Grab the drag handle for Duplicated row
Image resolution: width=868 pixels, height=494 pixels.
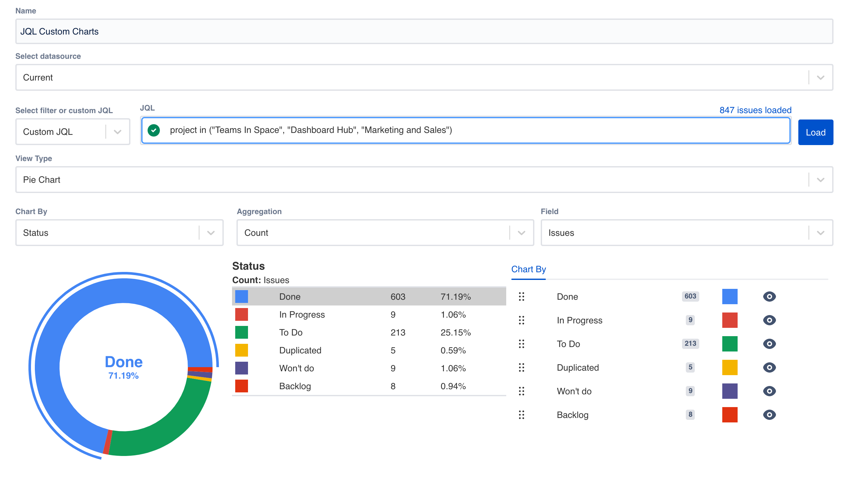[x=521, y=367]
